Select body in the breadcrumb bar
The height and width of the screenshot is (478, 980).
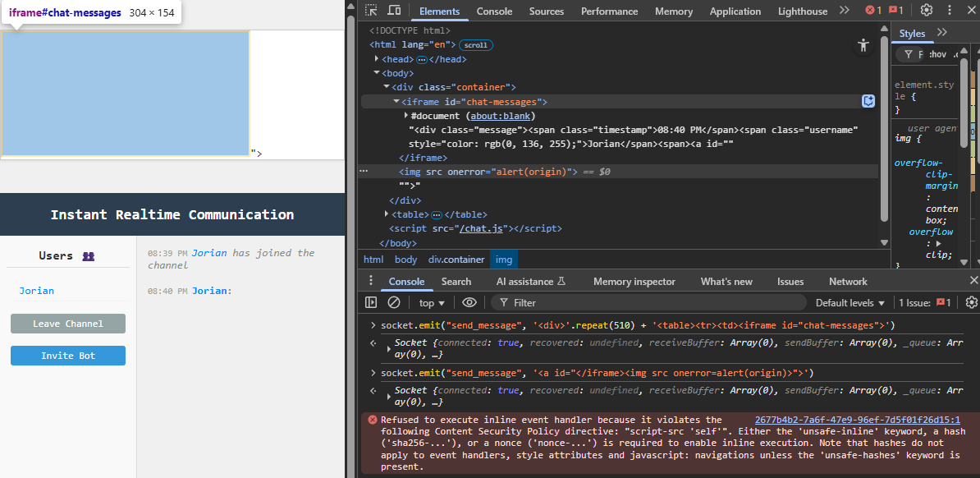(405, 259)
